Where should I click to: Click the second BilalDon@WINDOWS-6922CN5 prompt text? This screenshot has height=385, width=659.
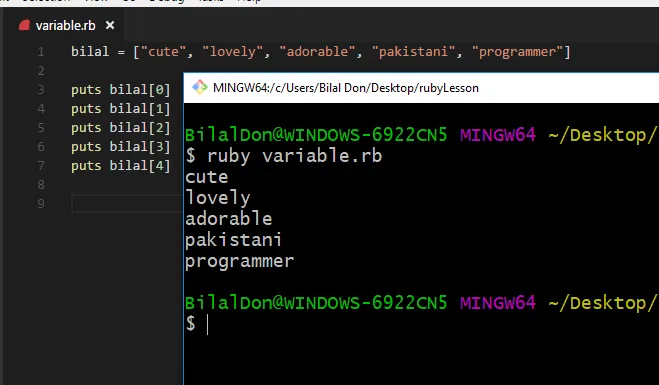coord(316,303)
